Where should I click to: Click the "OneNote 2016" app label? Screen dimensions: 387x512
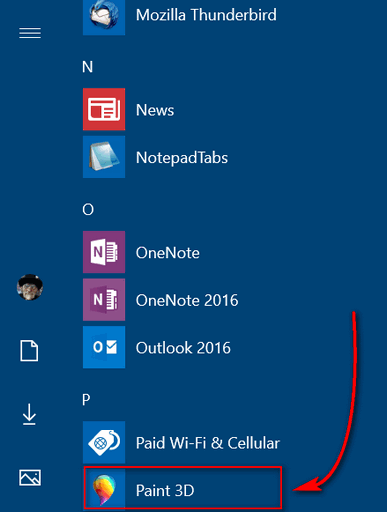tap(187, 300)
